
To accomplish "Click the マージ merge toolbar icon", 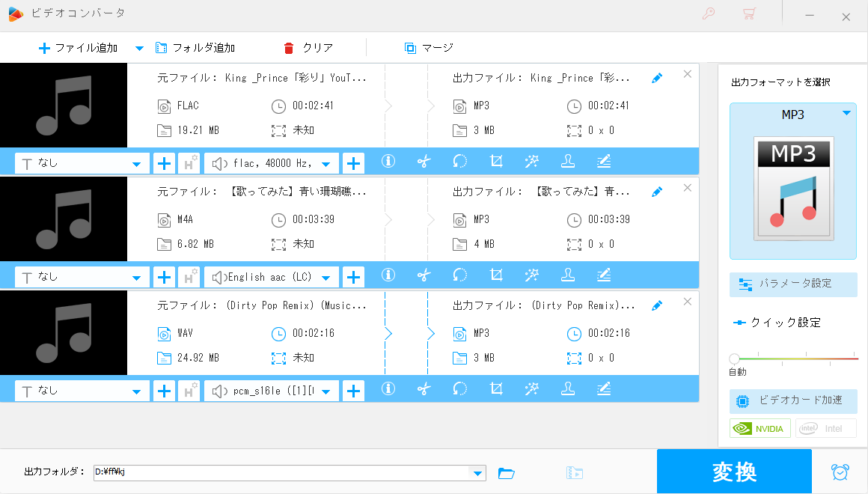I will click(x=427, y=47).
